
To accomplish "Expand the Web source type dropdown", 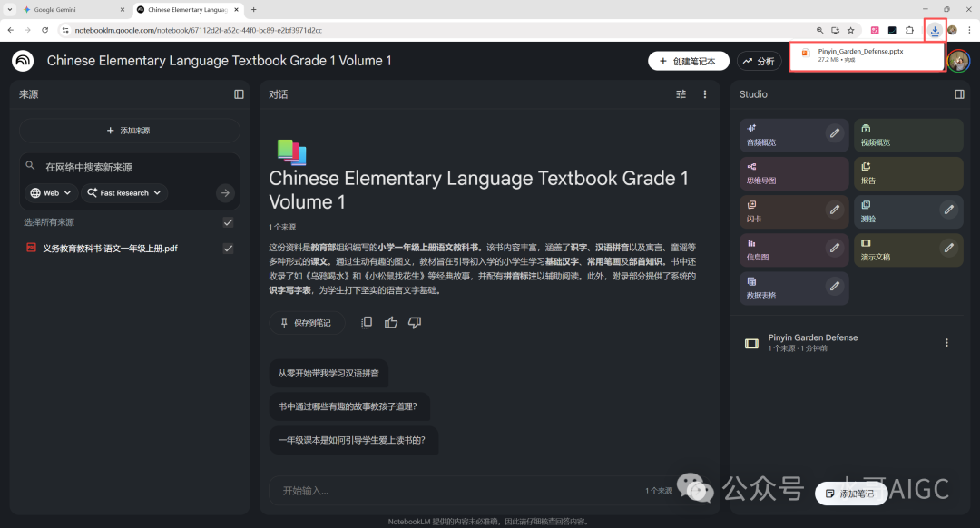I will coord(51,193).
